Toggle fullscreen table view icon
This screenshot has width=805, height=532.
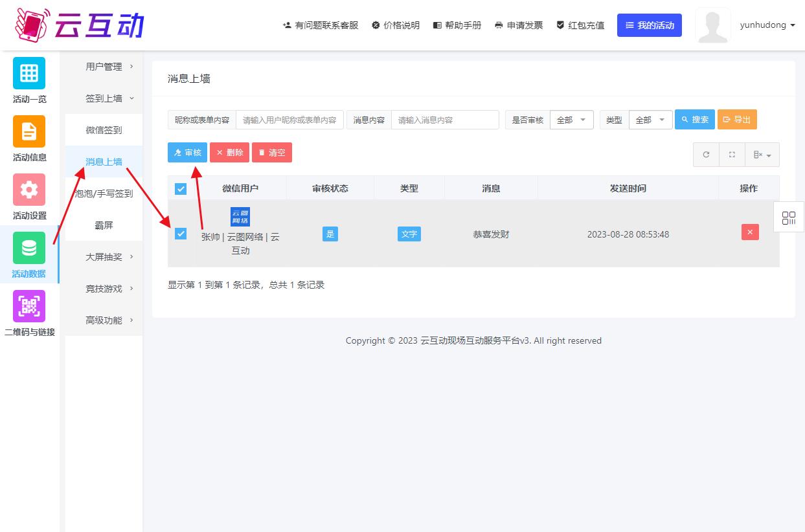[x=732, y=155]
